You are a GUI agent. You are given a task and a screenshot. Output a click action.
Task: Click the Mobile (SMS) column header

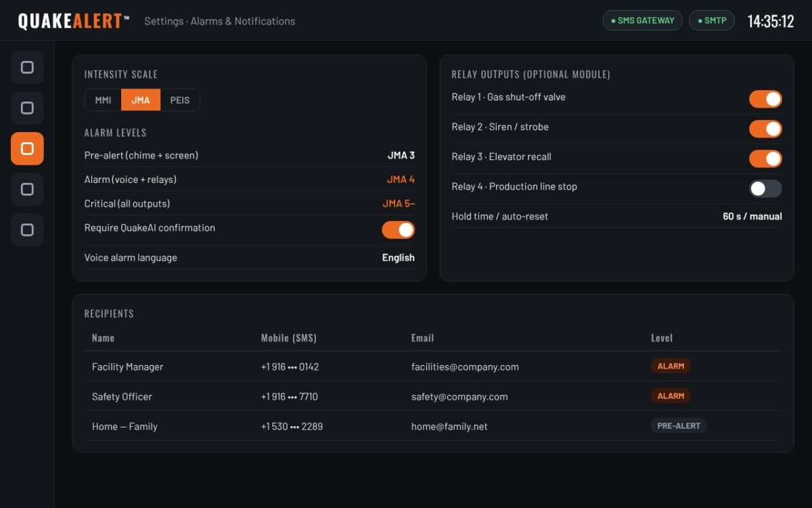pyautogui.click(x=289, y=337)
